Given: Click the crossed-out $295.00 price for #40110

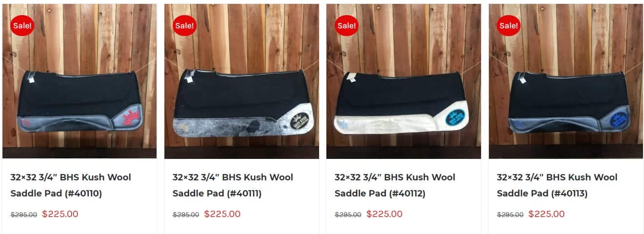Looking at the screenshot, I should [24, 214].
